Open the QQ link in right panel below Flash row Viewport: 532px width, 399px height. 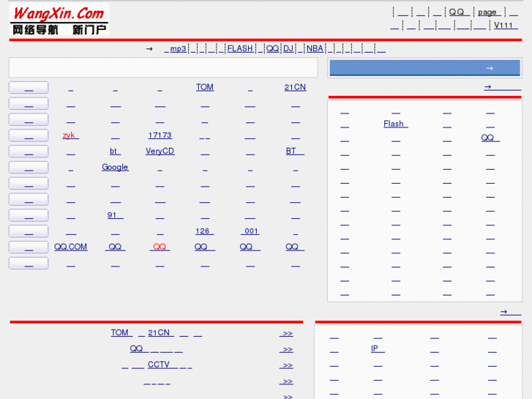pyautogui.click(x=490, y=138)
